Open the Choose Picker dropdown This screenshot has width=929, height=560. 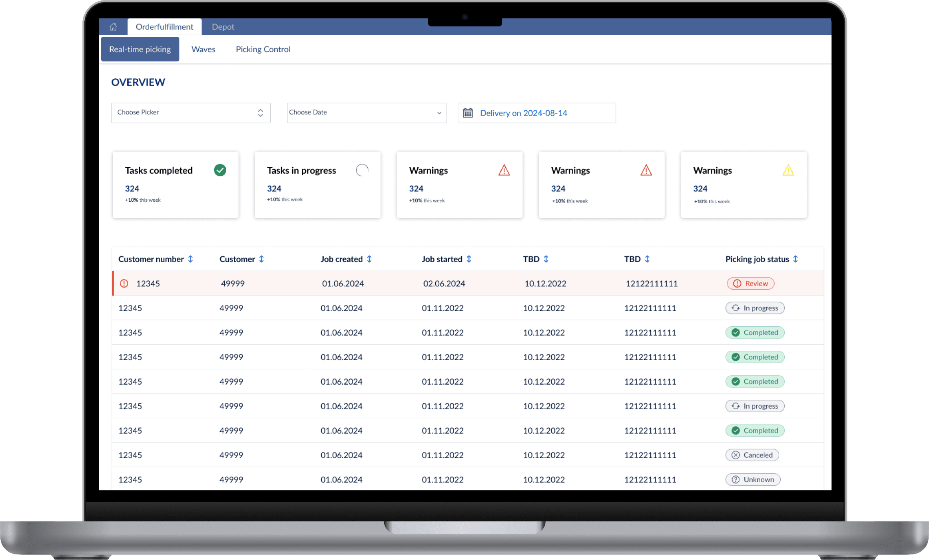coord(191,113)
